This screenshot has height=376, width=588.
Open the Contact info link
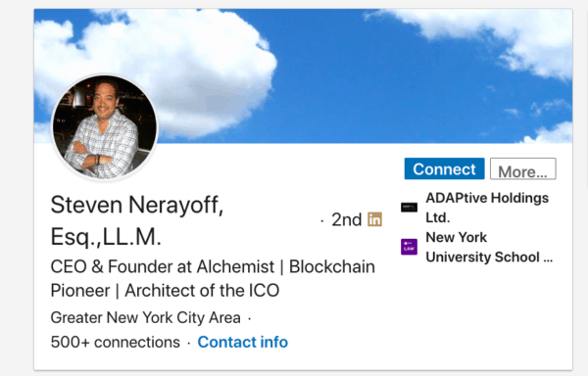[243, 342]
